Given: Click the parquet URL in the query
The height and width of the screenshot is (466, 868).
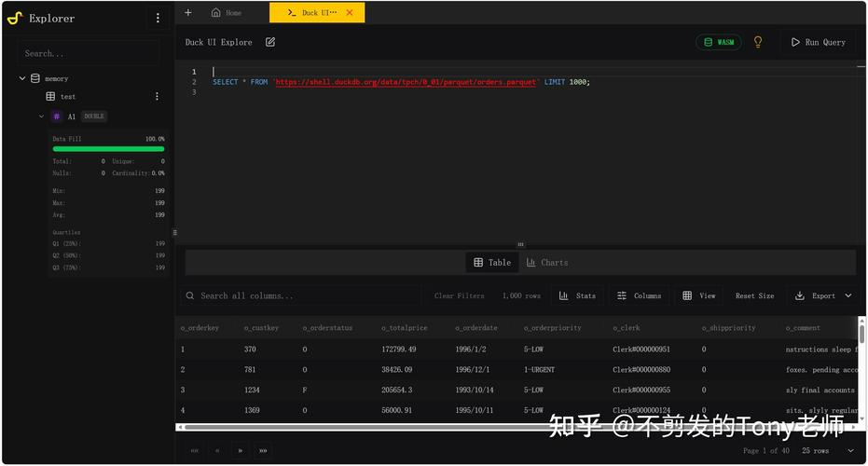Looking at the screenshot, I should 406,82.
